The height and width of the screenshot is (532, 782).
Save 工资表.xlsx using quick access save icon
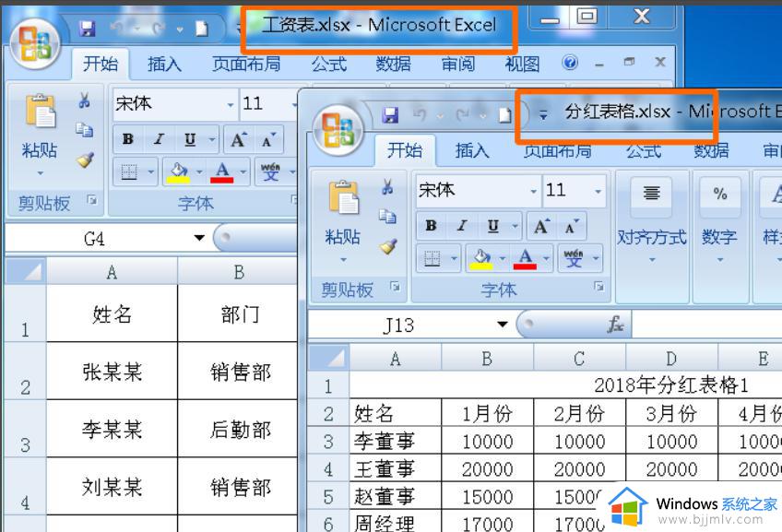click(88, 28)
